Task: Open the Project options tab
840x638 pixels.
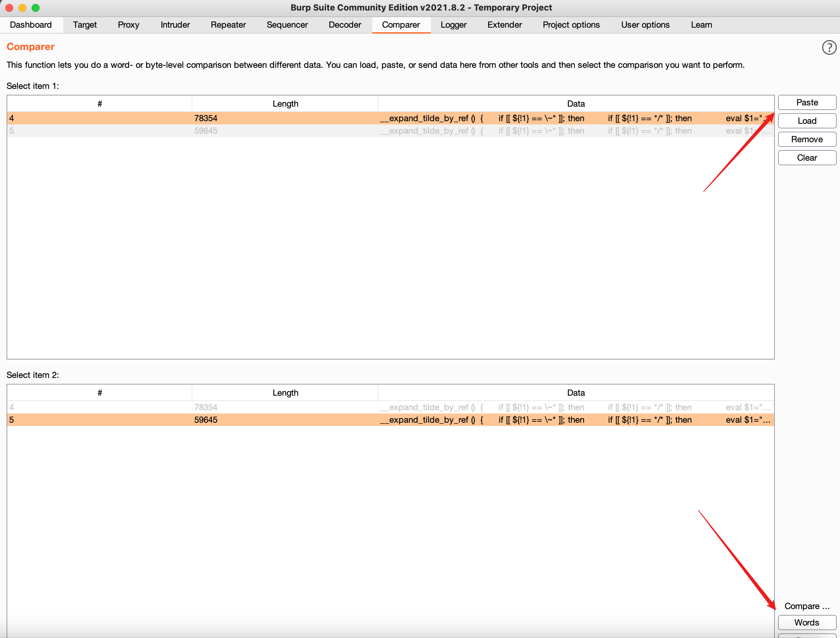Action: [x=571, y=25]
